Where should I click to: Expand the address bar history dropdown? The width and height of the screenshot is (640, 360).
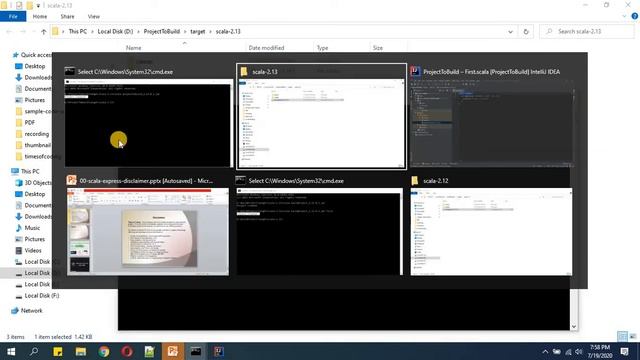pos(510,31)
